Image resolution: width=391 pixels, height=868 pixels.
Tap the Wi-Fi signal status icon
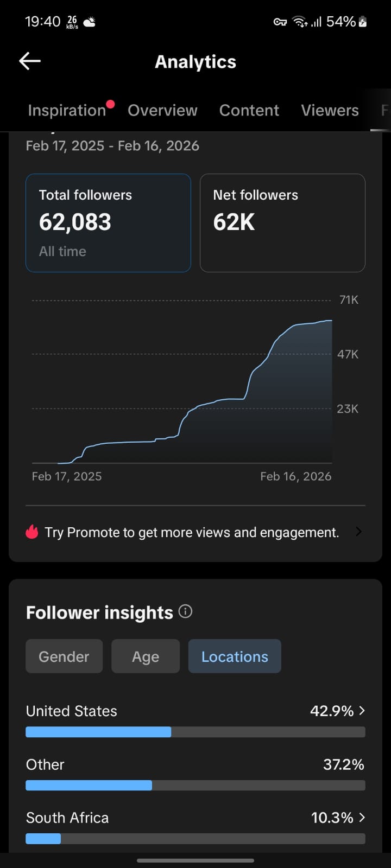[299, 22]
